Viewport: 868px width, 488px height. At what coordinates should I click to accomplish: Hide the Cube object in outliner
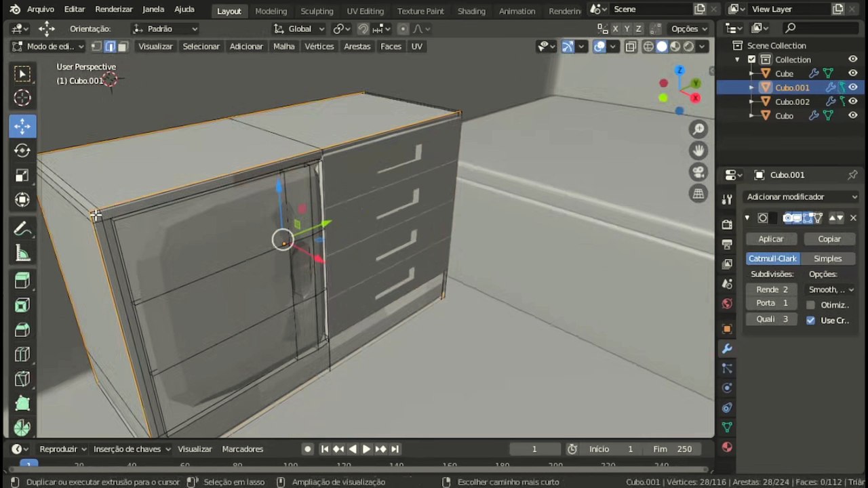click(853, 73)
